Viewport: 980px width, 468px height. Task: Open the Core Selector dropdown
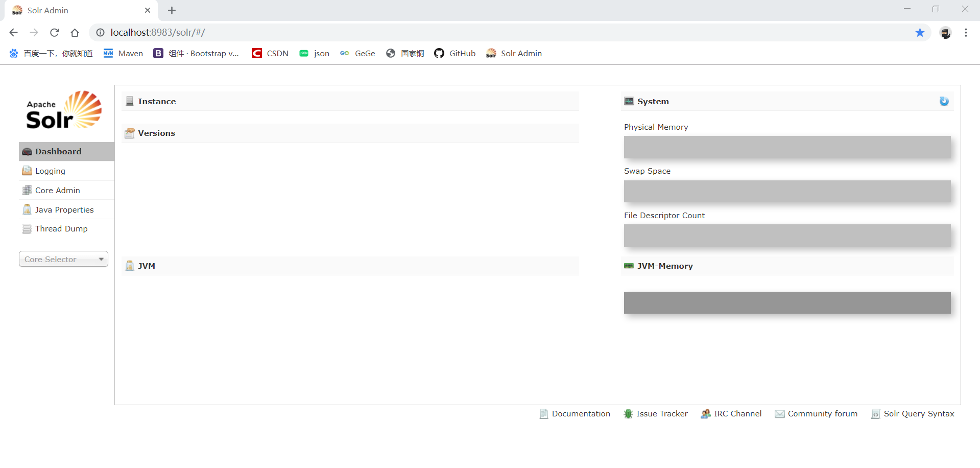[63, 259]
